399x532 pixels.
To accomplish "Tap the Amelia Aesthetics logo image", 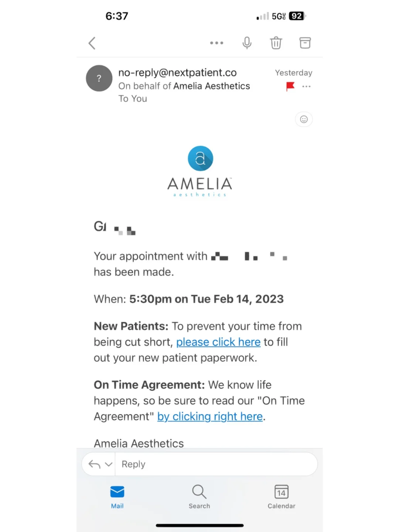I will [200, 171].
